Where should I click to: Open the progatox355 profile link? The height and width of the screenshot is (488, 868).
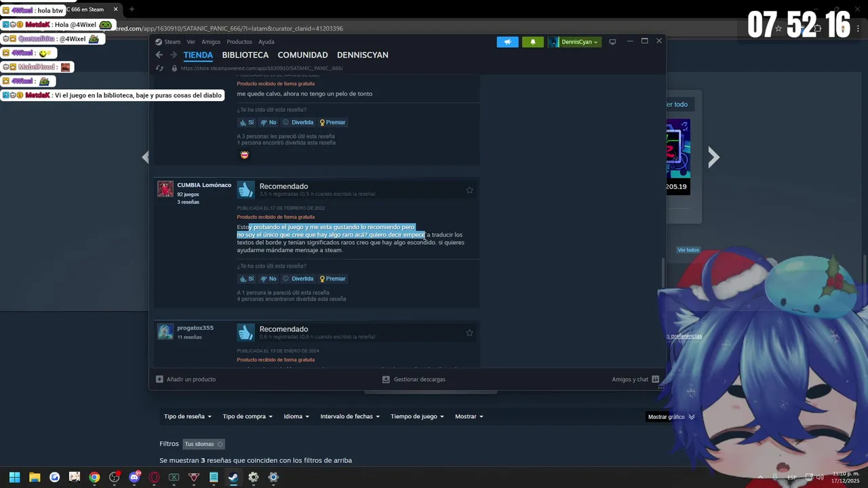tap(195, 328)
